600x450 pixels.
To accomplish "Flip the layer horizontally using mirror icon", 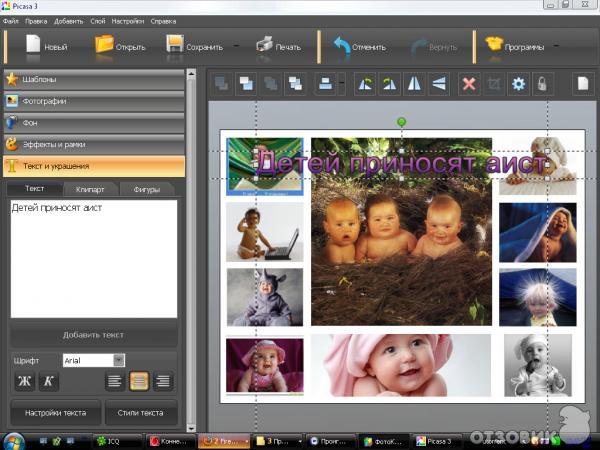I will pos(413,84).
